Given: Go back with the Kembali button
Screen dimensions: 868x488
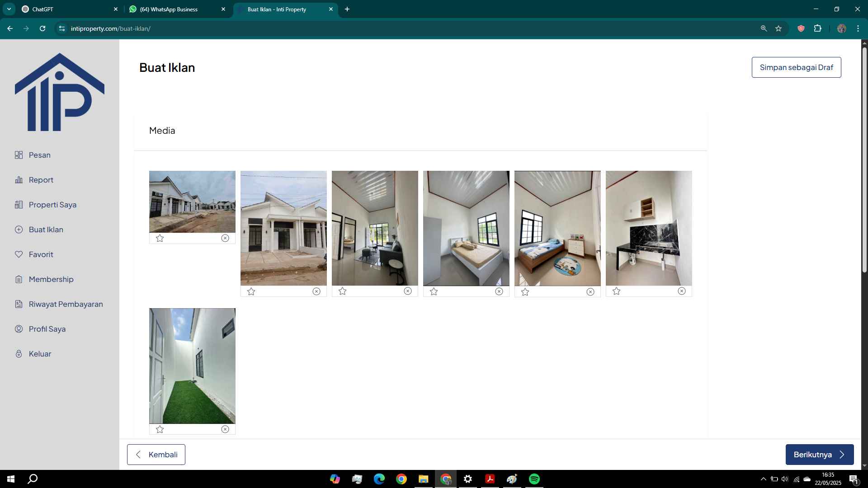Looking at the screenshot, I should point(156,455).
